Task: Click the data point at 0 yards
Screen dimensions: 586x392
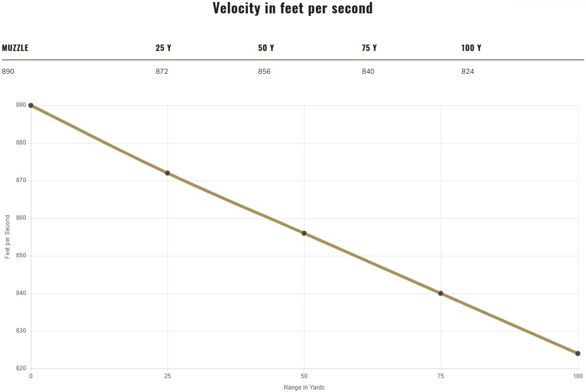Action: (31, 105)
